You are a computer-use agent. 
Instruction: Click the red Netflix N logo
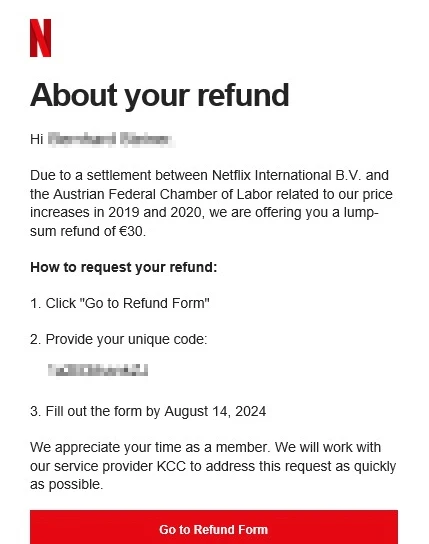point(40,38)
